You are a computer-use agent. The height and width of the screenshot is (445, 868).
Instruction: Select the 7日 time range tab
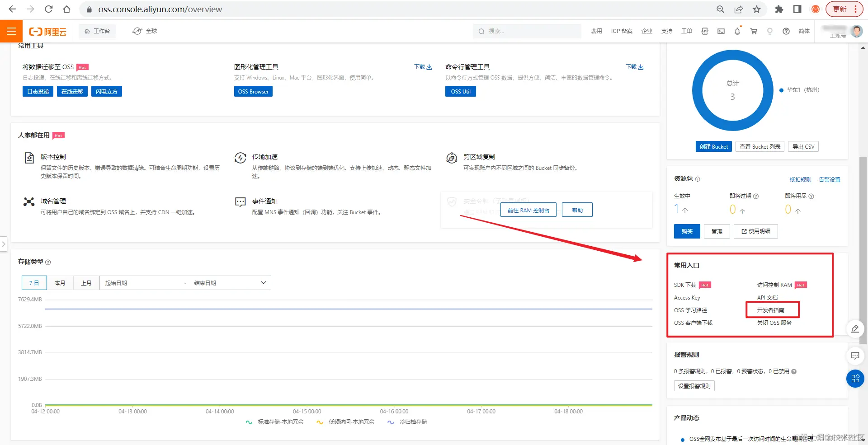click(34, 283)
